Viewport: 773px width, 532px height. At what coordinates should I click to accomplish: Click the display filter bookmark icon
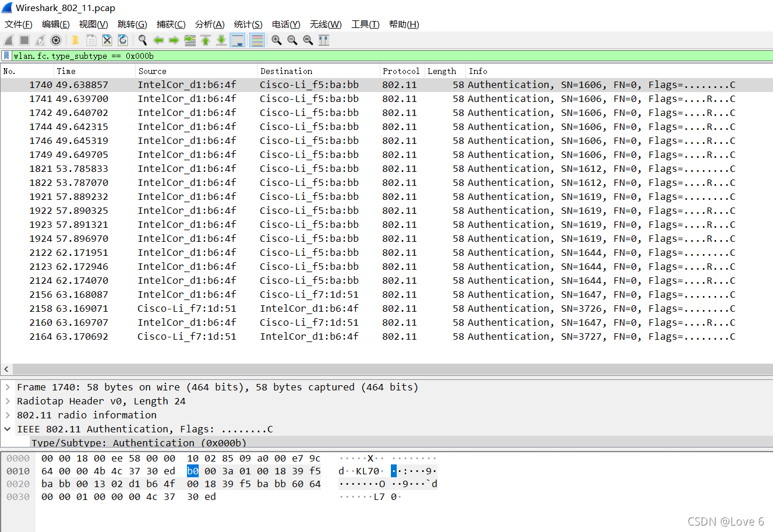pyautogui.click(x=6, y=56)
